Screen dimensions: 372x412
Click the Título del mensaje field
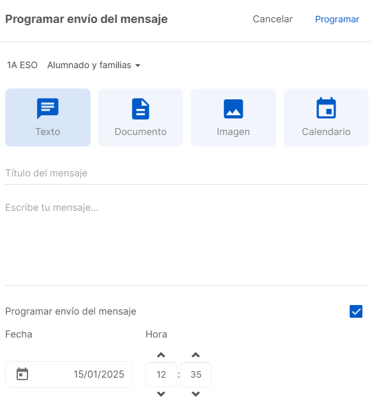click(x=187, y=173)
